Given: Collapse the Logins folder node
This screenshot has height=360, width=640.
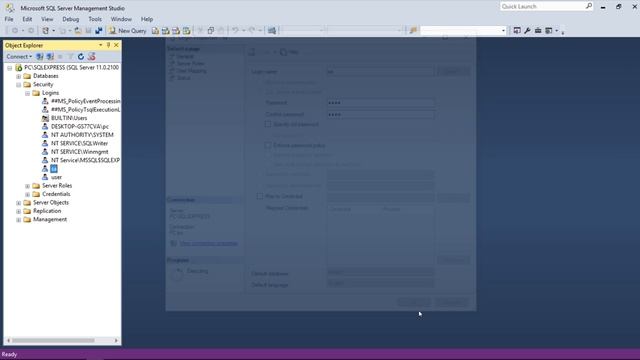Looking at the screenshot, I should coord(27,93).
